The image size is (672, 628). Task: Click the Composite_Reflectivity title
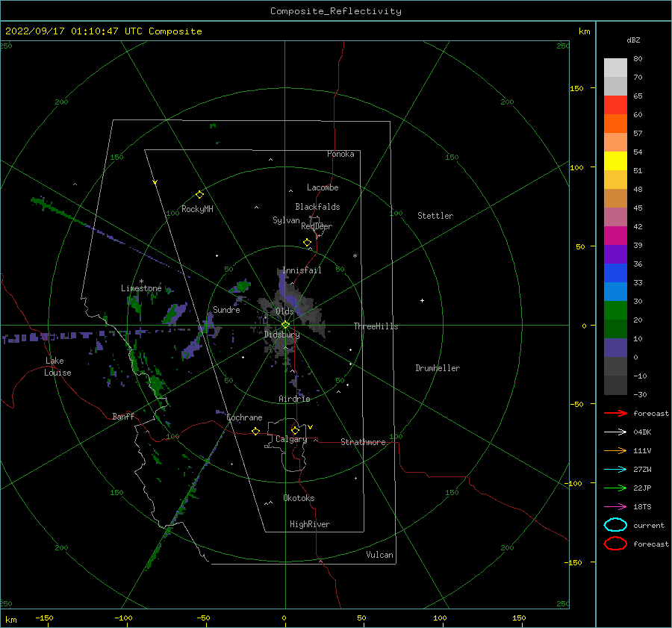click(x=336, y=11)
